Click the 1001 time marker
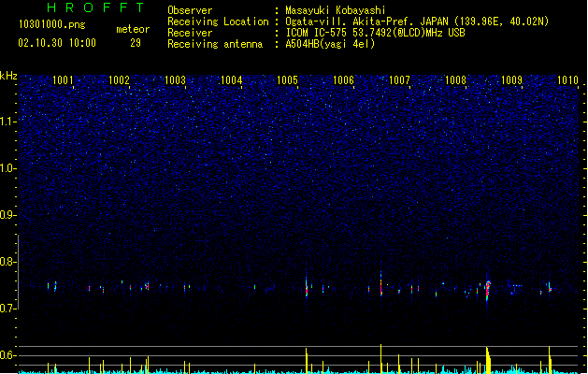The height and width of the screenshot is (374, 588). [63, 80]
